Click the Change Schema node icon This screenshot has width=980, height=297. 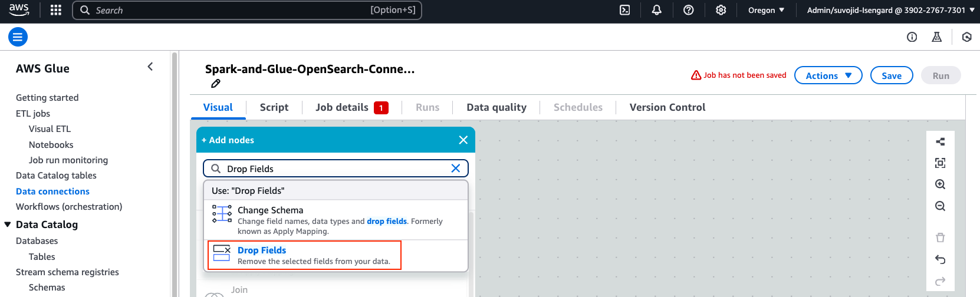(222, 213)
